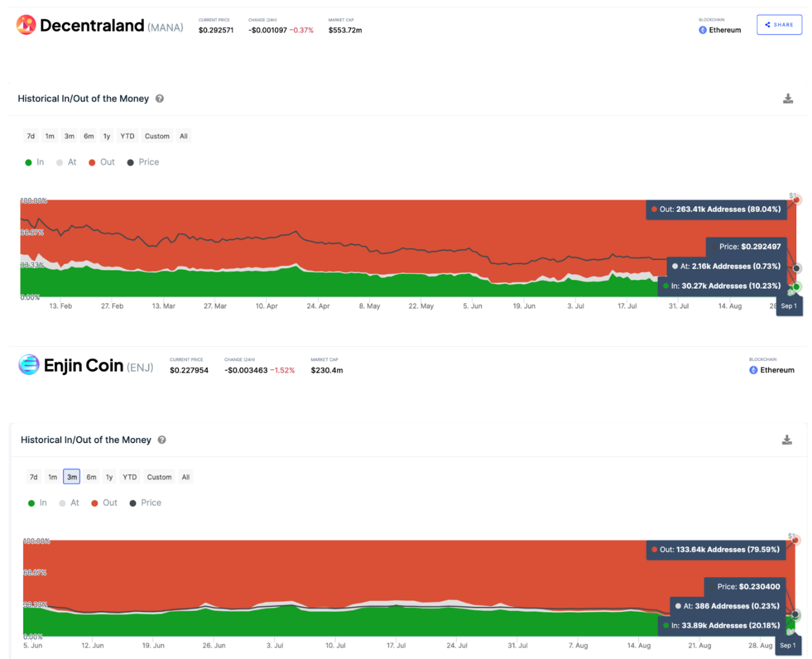The height and width of the screenshot is (659, 812).
Task: Click Sep 1 marker on Enjin chart
Action: (x=788, y=646)
